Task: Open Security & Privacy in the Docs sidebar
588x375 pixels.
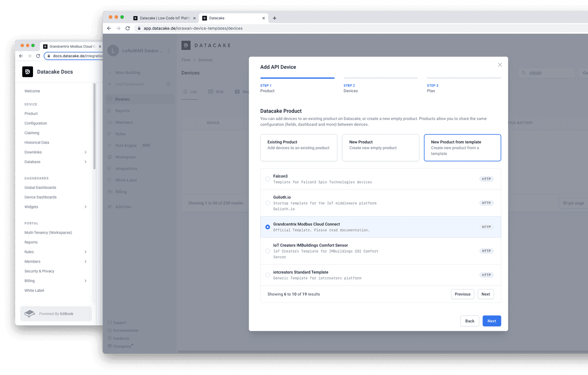Action: pos(39,271)
